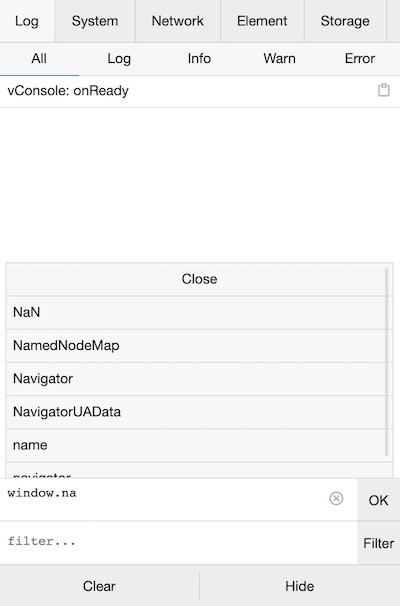This screenshot has height=606, width=400.
Task: Open the Element tab
Action: [x=262, y=21]
